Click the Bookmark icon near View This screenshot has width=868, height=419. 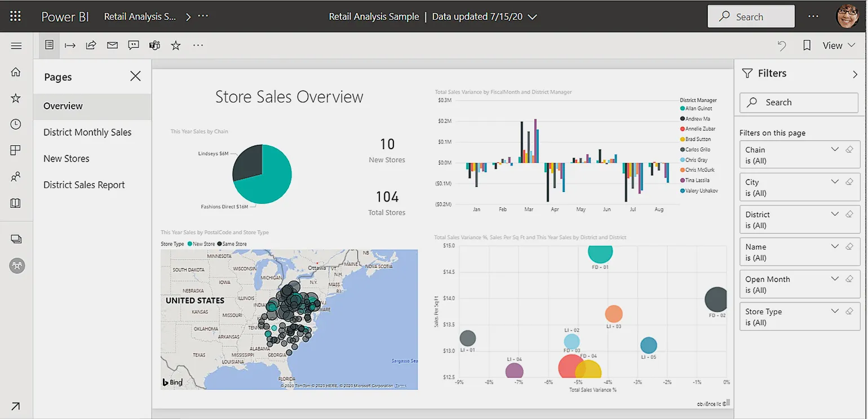tap(807, 46)
